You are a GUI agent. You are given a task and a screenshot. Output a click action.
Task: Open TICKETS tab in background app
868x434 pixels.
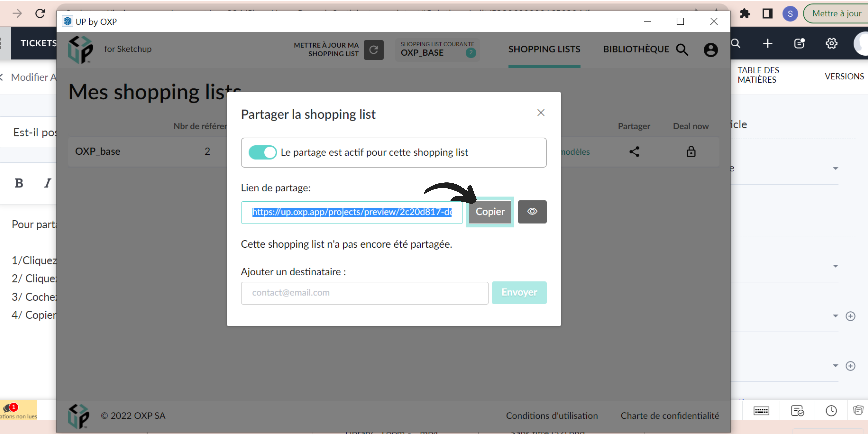[x=38, y=43]
